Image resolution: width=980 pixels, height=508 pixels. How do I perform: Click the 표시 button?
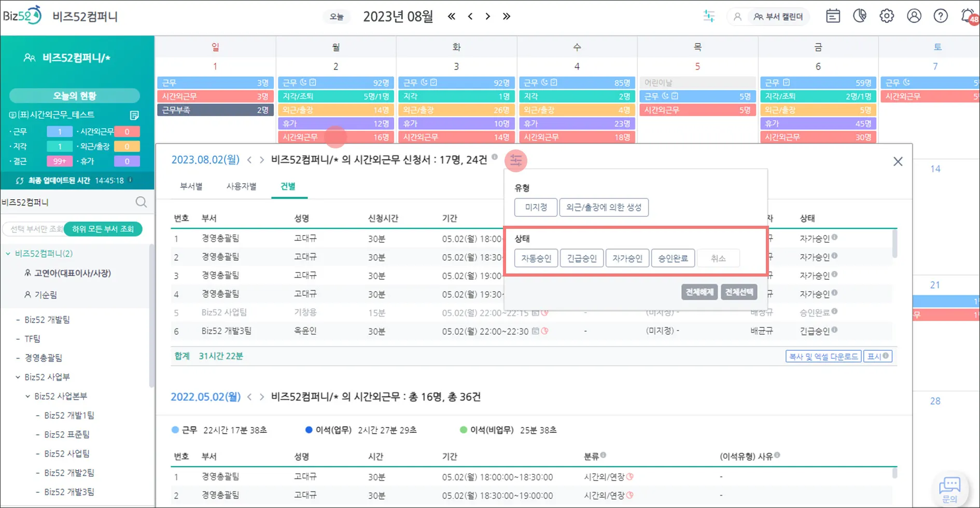point(878,356)
